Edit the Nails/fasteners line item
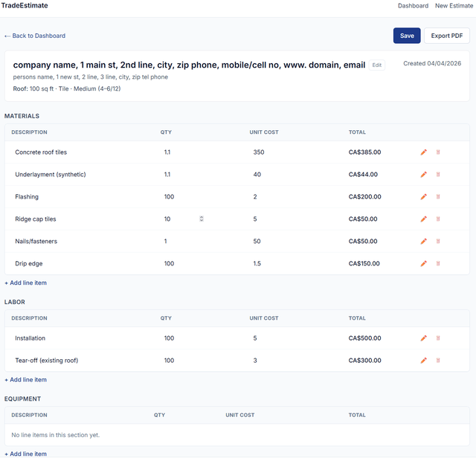This screenshot has height=458, width=476. [x=423, y=242]
